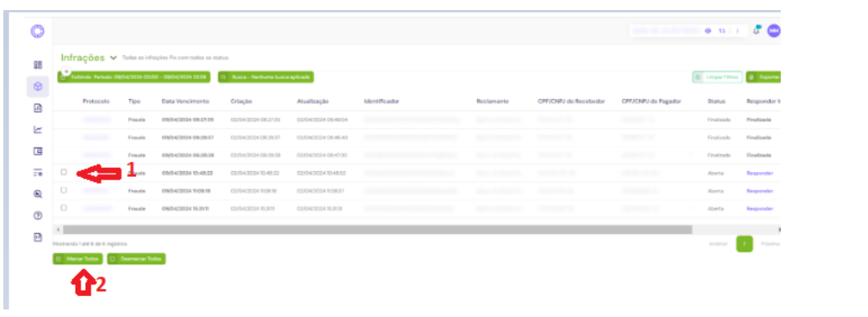Open the help question mark sidebar icon
The height and width of the screenshot is (317, 868).
click(38, 216)
